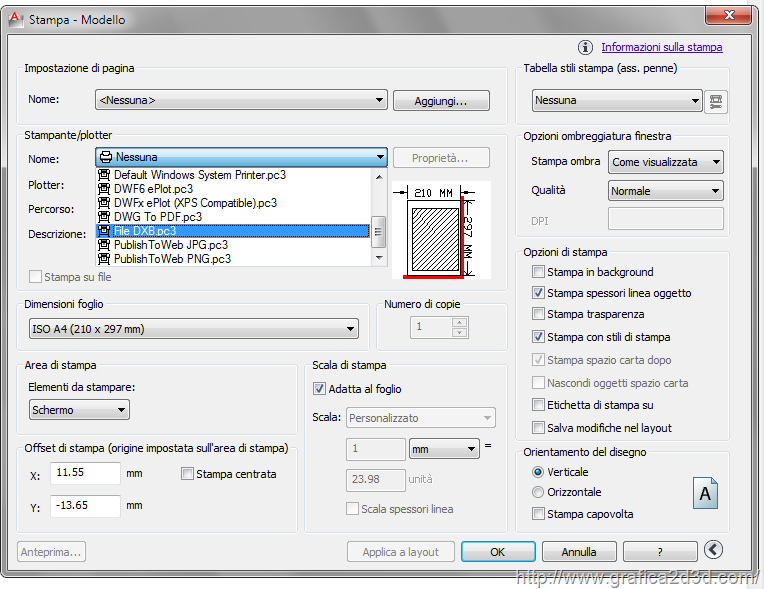Image resolution: width=764 pixels, height=589 pixels.
Task: Click the paper preview thumbnail 210 x 297
Action: tap(440, 229)
